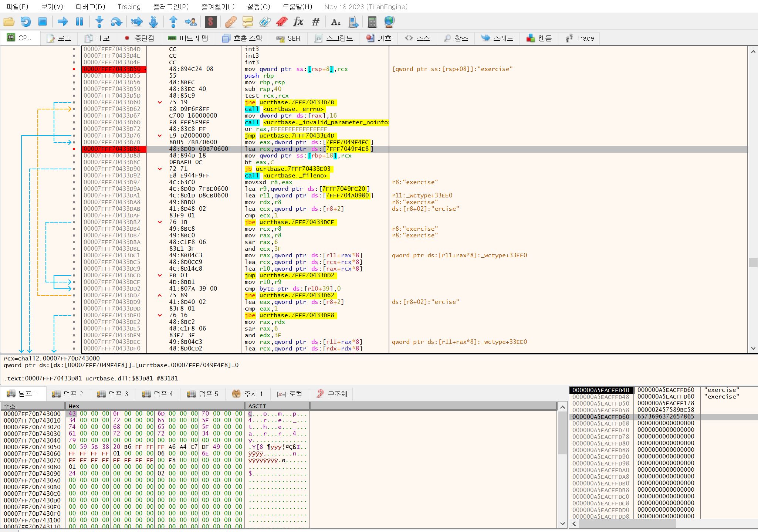Click the ASCII column header in dump
The width and height of the screenshot is (758, 532).
coord(257,406)
